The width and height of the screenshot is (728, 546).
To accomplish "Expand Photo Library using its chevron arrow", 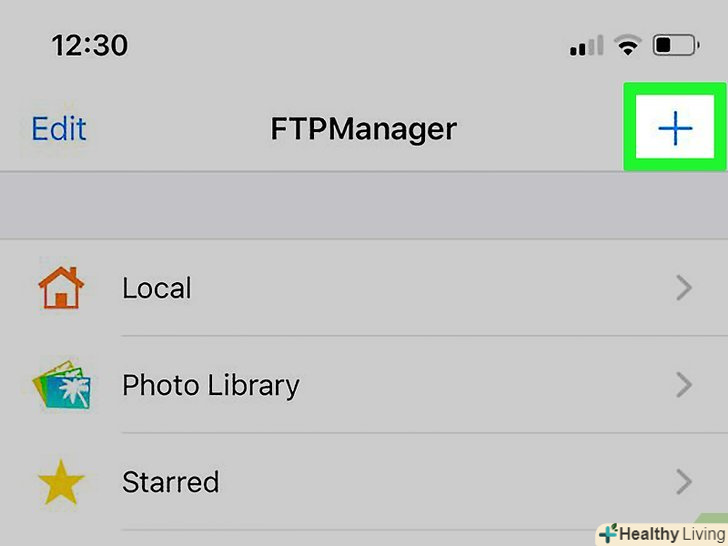I will click(x=684, y=385).
